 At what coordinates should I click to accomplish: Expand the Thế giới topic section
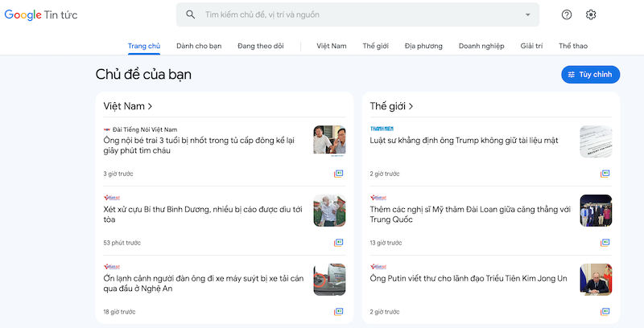point(392,106)
